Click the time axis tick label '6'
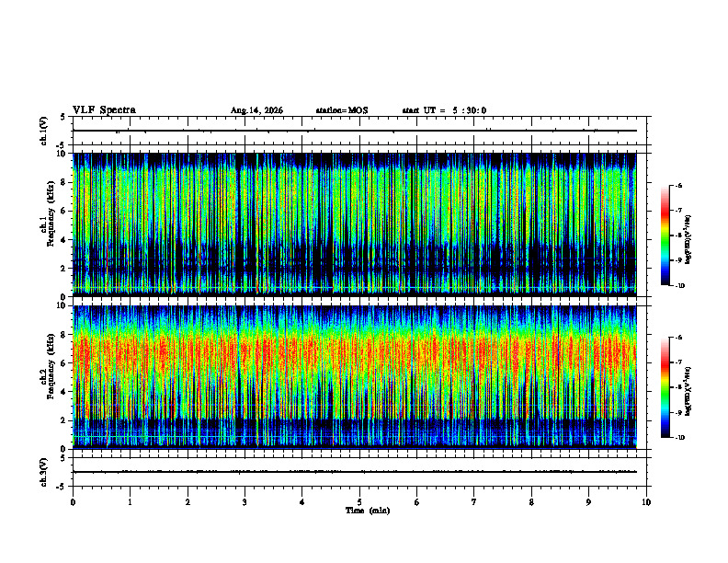 pyautogui.click(x=417, y=502)
